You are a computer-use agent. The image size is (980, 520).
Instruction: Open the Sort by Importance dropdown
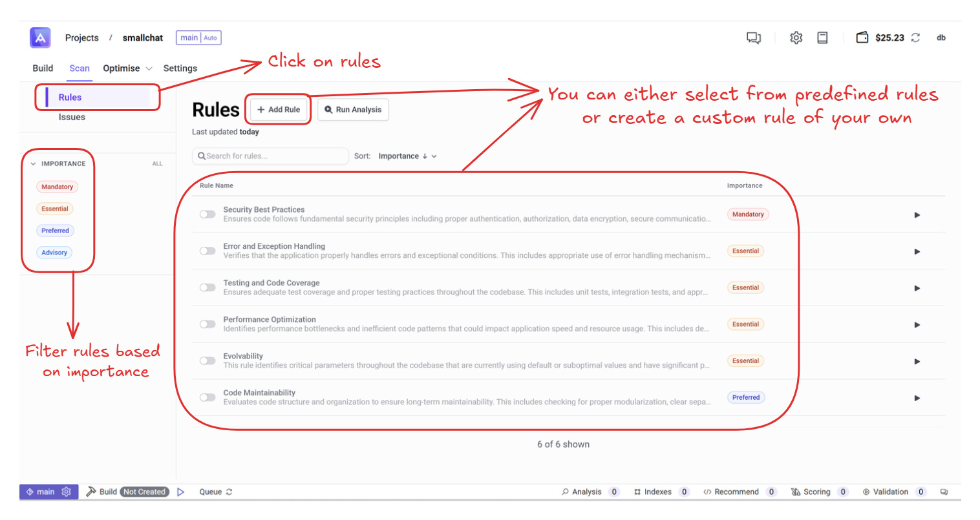point(407,156)
